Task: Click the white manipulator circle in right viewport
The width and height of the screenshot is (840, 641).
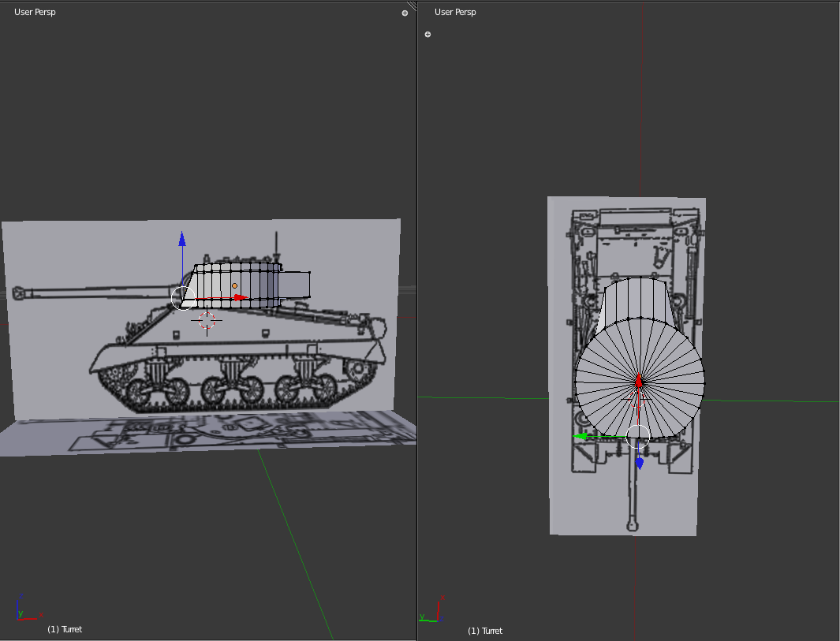Action: 637,437
